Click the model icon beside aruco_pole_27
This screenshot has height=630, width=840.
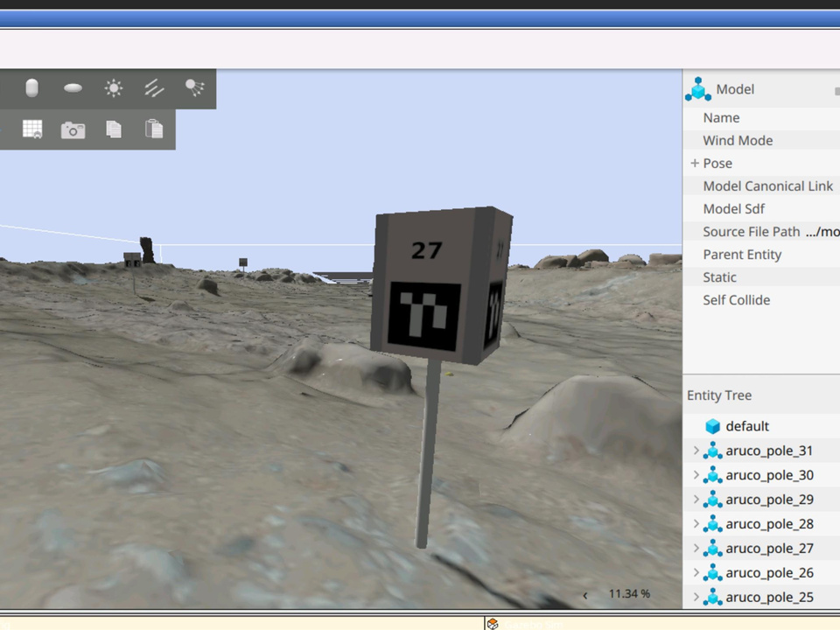(x=712, y=548)
